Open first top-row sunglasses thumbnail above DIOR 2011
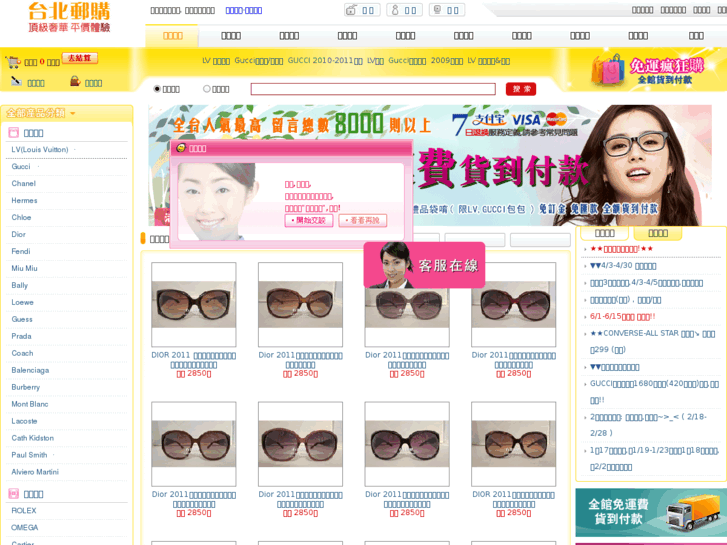 tap(194, 304)
